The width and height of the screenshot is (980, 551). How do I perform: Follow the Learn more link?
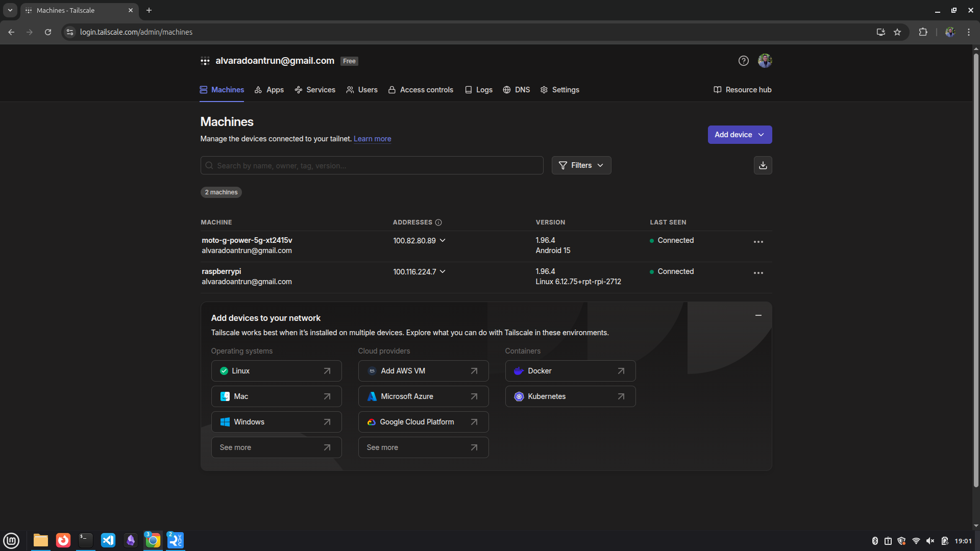(372, 139)
